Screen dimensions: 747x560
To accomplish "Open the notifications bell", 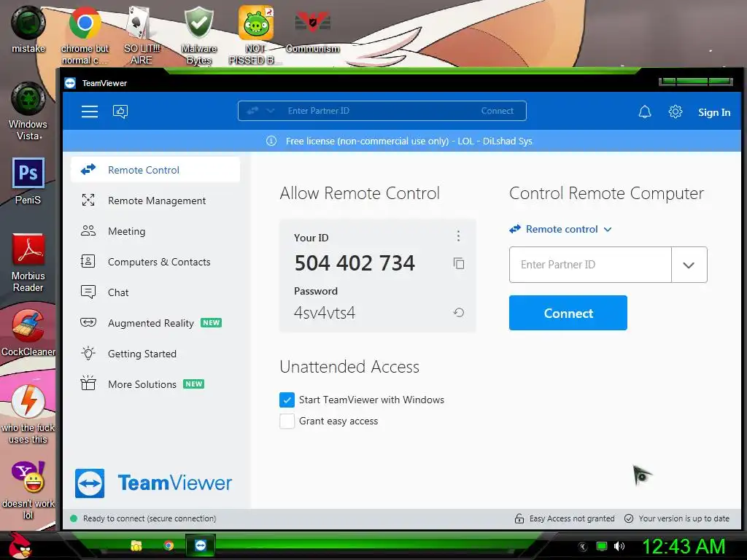I will (645, 112).
